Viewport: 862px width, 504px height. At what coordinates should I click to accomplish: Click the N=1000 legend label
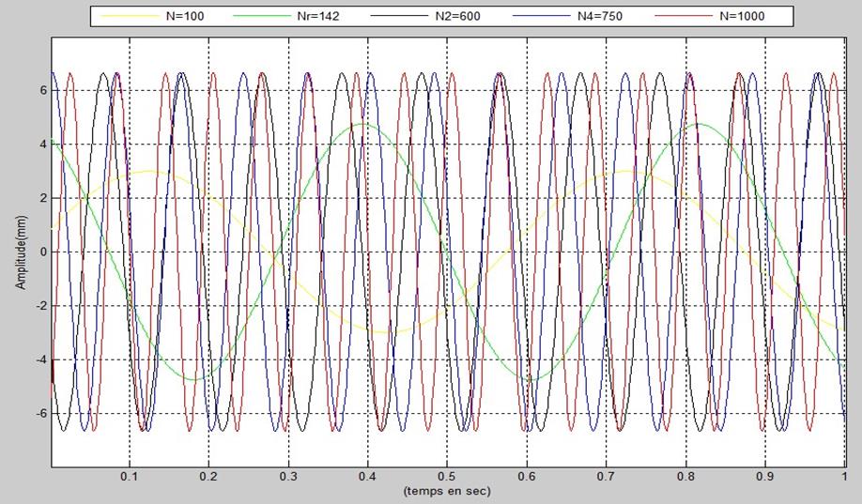(742, 16)
